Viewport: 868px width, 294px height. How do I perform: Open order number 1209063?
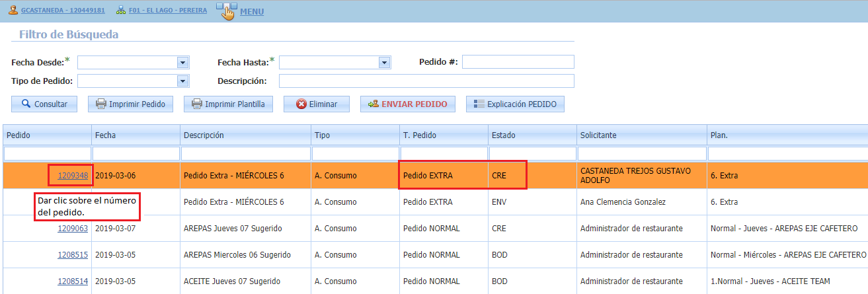[x=73, y=229]
